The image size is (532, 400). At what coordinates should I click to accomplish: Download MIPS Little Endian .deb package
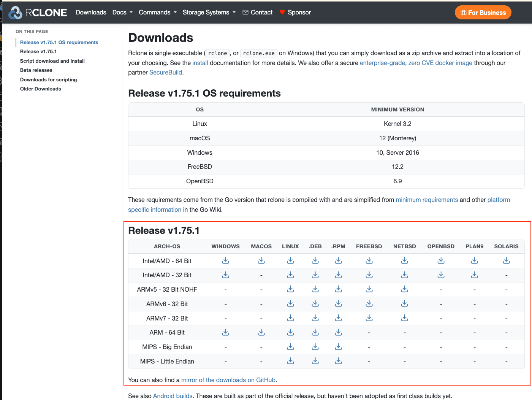[x=315, y=361]
